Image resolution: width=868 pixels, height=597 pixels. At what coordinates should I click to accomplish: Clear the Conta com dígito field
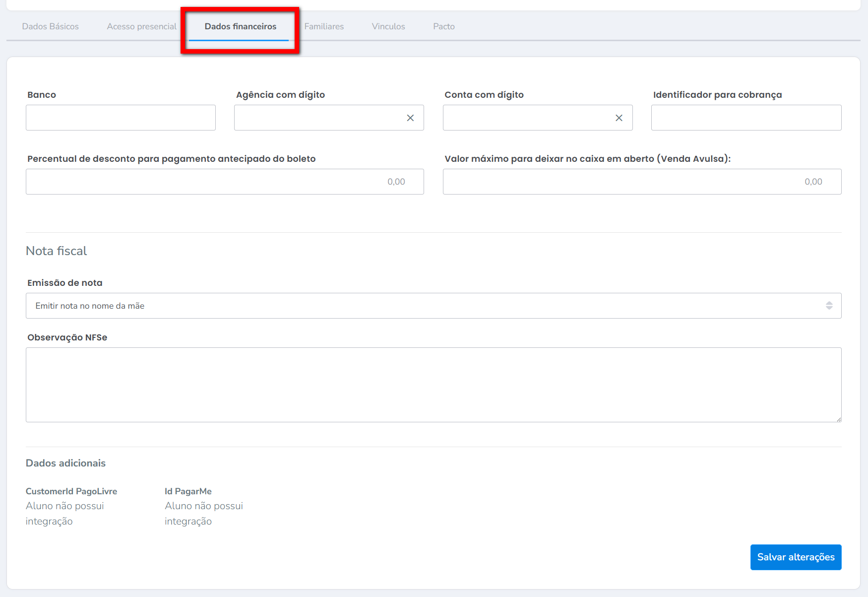(x=619, y=118)
